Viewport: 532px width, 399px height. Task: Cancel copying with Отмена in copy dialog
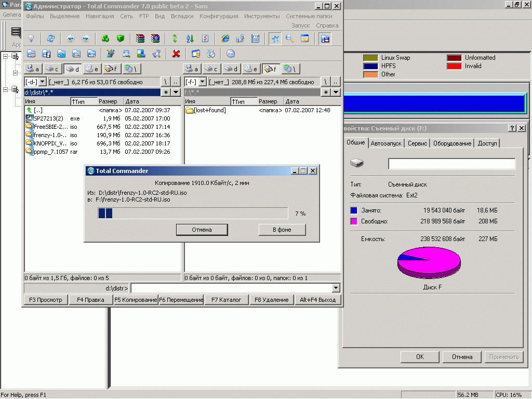(x=202, y=230)
